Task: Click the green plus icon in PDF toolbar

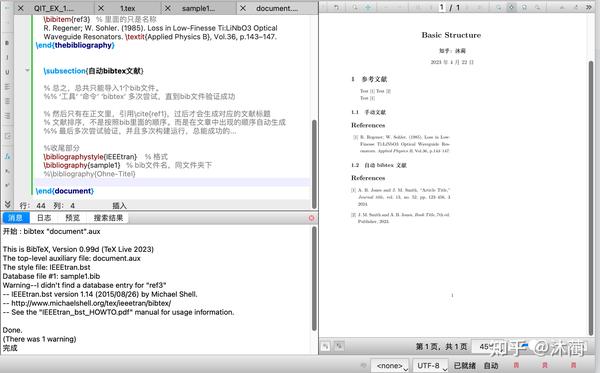Action: tap(368, 8)
